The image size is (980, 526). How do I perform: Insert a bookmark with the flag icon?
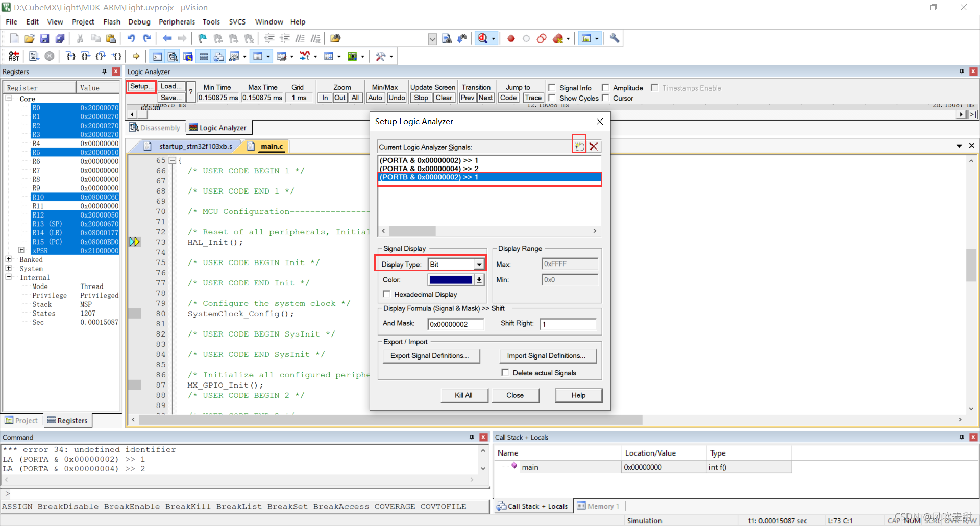[x=203, y=38]
